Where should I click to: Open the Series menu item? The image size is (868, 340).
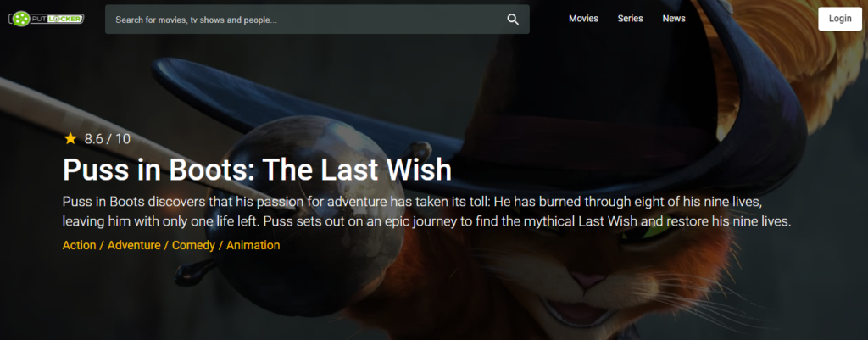(x=630, y=19)
